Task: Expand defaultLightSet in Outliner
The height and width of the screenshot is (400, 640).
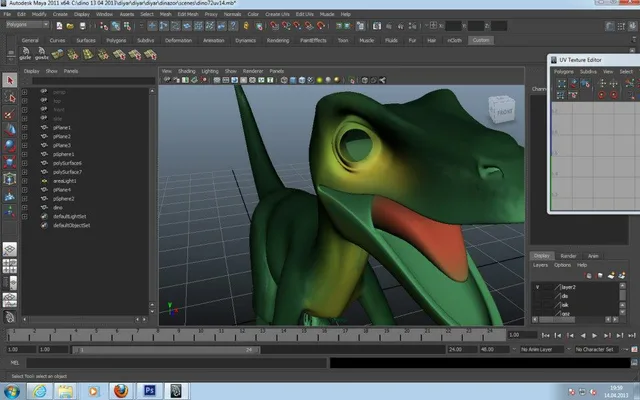Action: pyautogui.click(x=24, y=216)
